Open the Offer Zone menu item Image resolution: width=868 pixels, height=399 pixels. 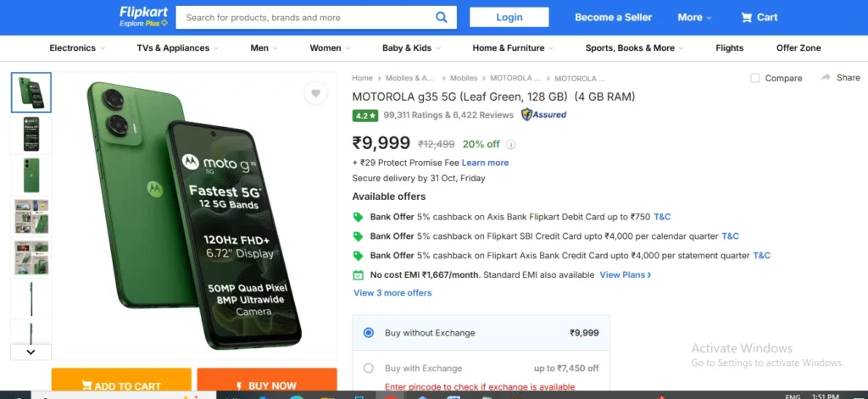click(x=798, y=48)
